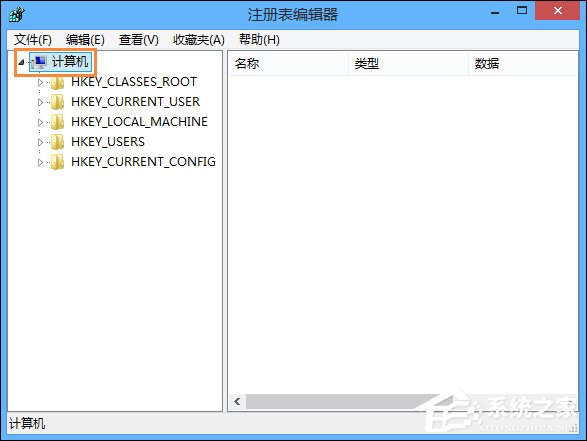Image resolution: width=587 pixels, height=441 pixels.
Task: Close the Registry Editor window
Action: tap(557, 11)
